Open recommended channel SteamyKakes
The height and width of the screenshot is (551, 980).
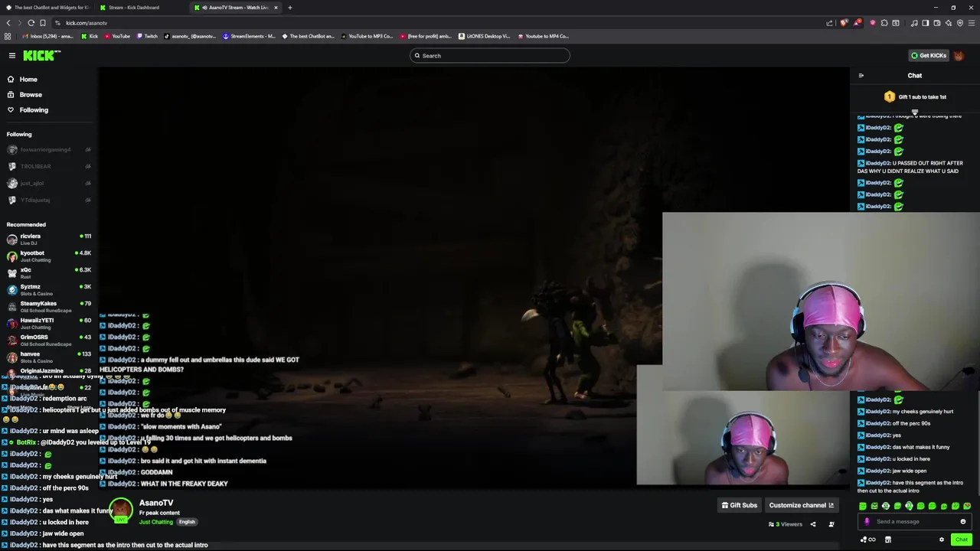[48, 306]
